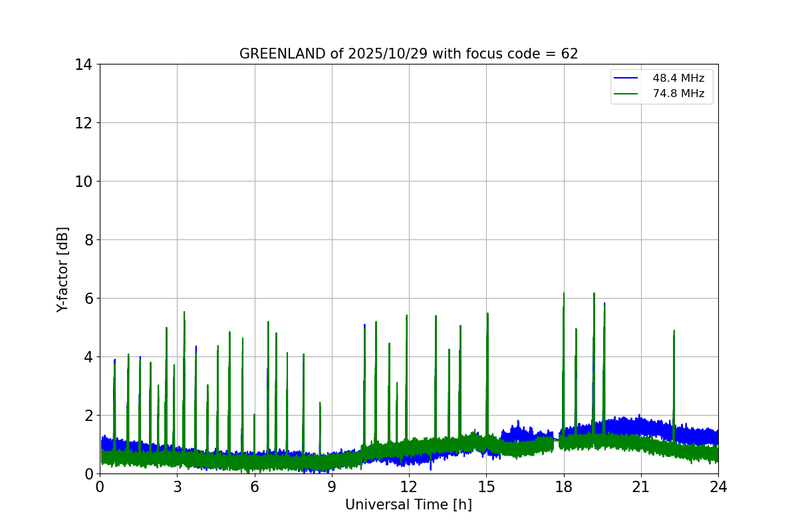Click x-axis tick label 3
The image size is (798, 532).
click(x=177, y=487)
